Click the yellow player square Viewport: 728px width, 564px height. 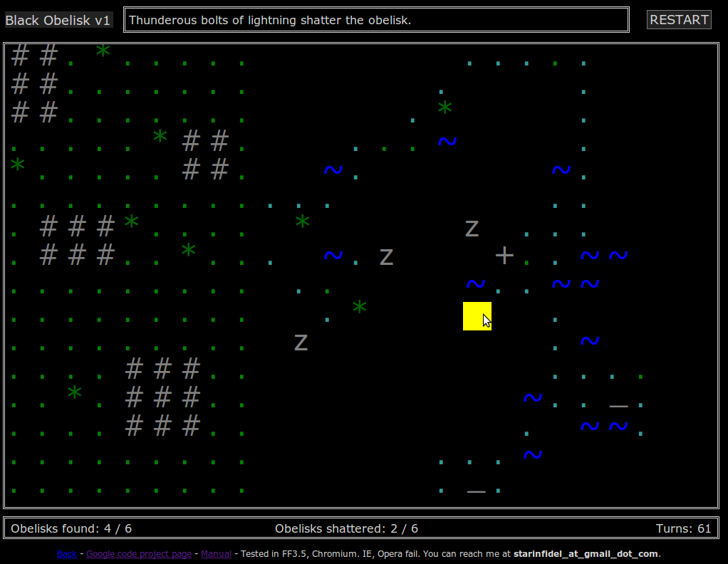[x=477, y=316]
